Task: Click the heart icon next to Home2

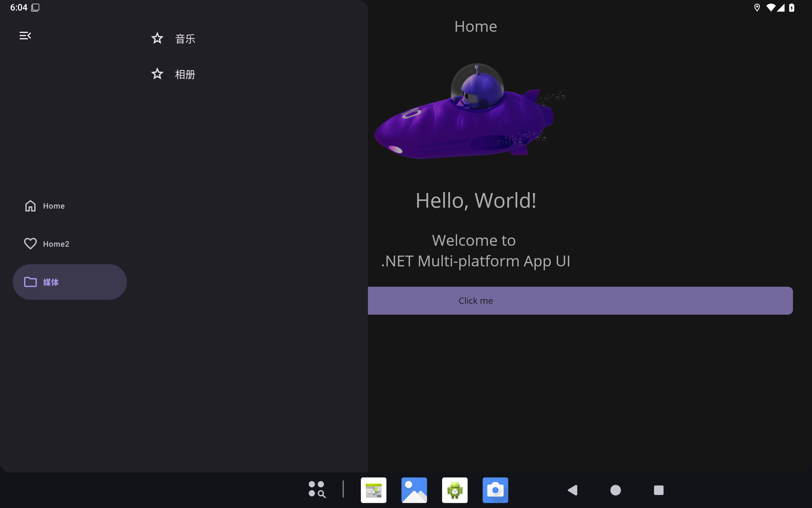Action: (x=30, y=244)
